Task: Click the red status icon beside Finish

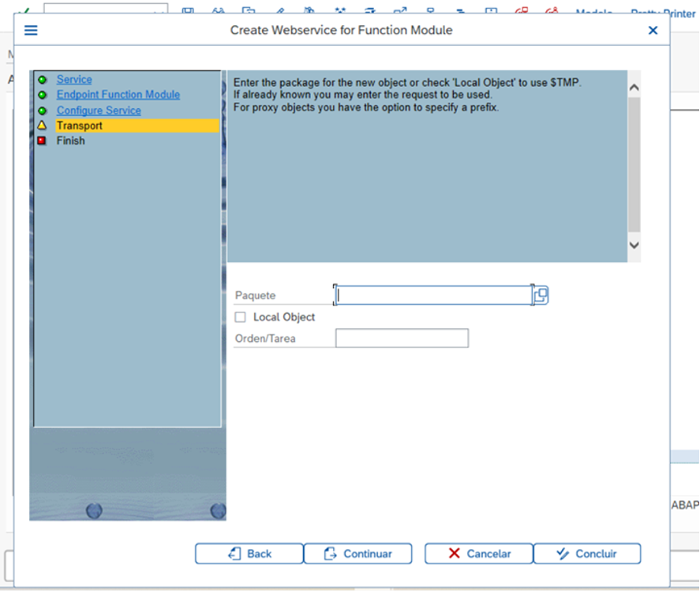Action: point(42,141)
